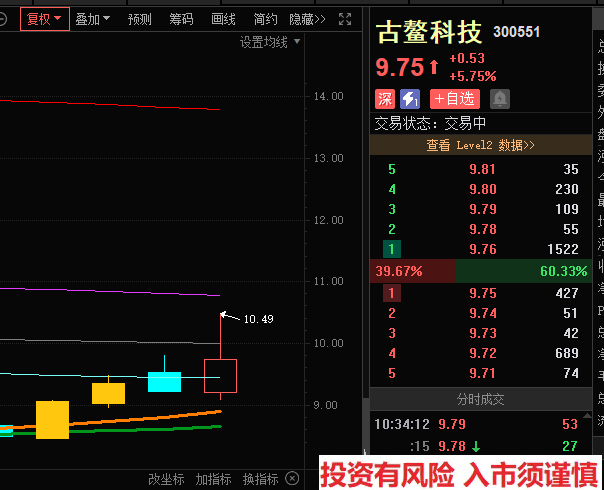Click the 60.33% green ratio bar
The width and height of the screenshot is (604, 490).
point(524,271)
